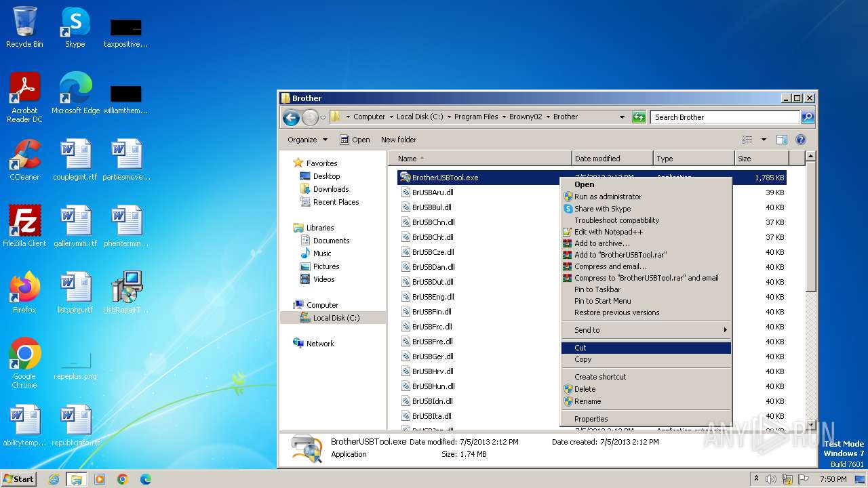The height and width of the screenshot is (488, 868).
Task: Click the refresh address button
Action: tap(638, 117)
